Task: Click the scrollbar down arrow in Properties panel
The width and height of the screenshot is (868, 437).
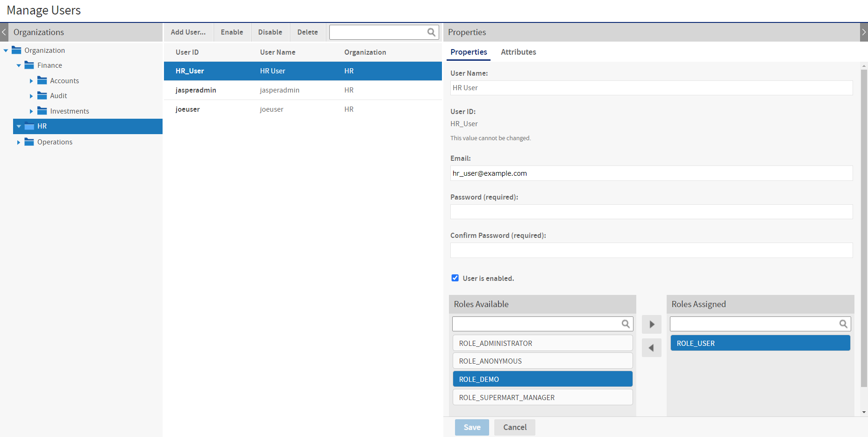Action: [864, 412]
